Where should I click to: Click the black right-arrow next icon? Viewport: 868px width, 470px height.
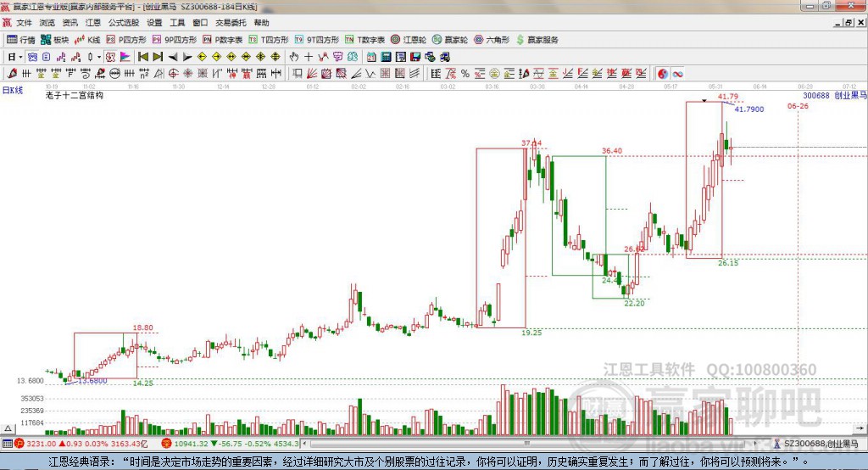[x=187, y=57]
